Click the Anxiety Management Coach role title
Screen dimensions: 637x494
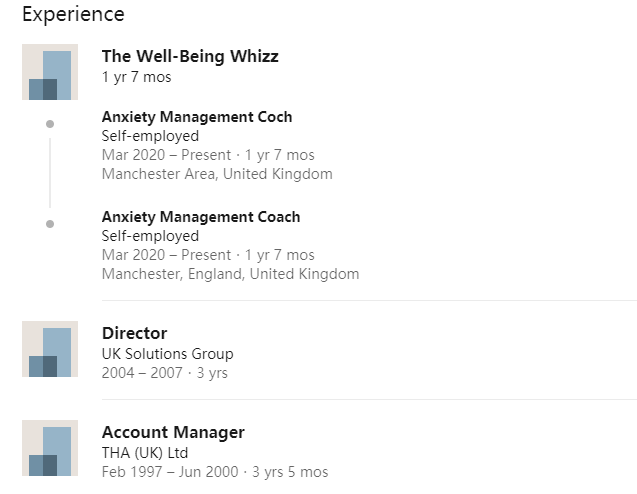201,217
